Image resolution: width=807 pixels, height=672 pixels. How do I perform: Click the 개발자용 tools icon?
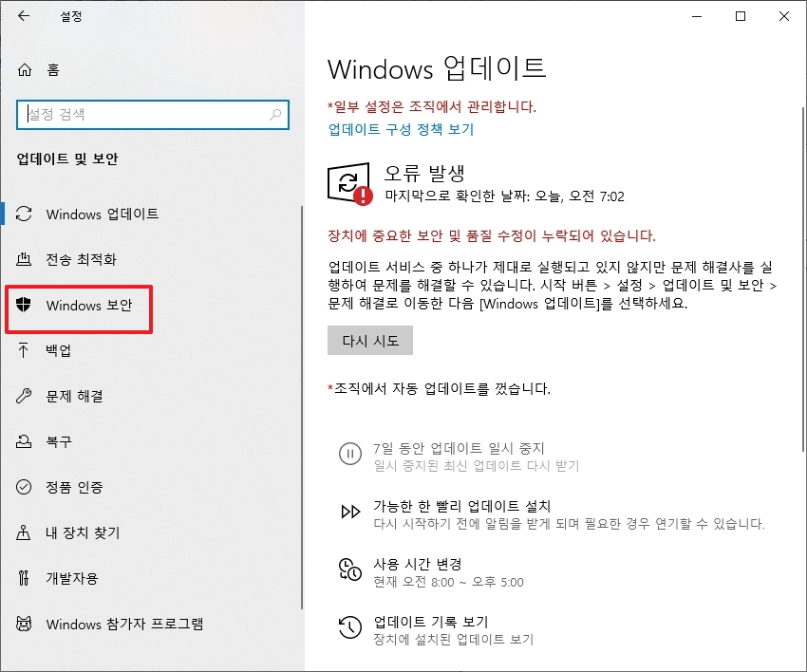(x=24, y=578)
